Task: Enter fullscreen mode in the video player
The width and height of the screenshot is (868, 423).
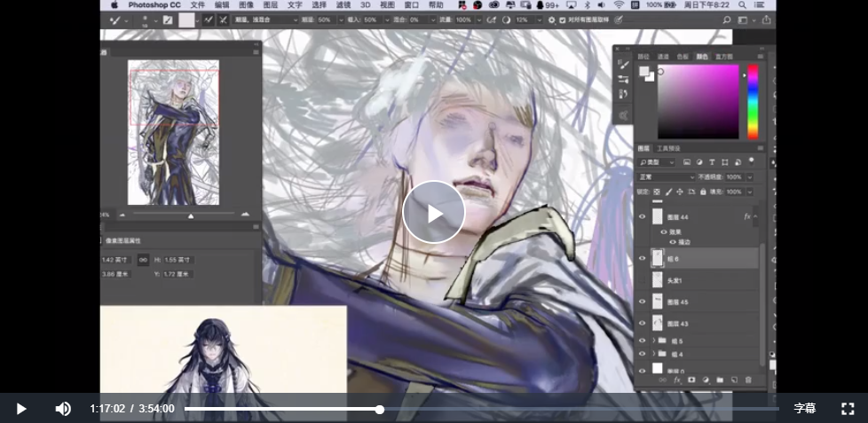Action: coord(848,409)
